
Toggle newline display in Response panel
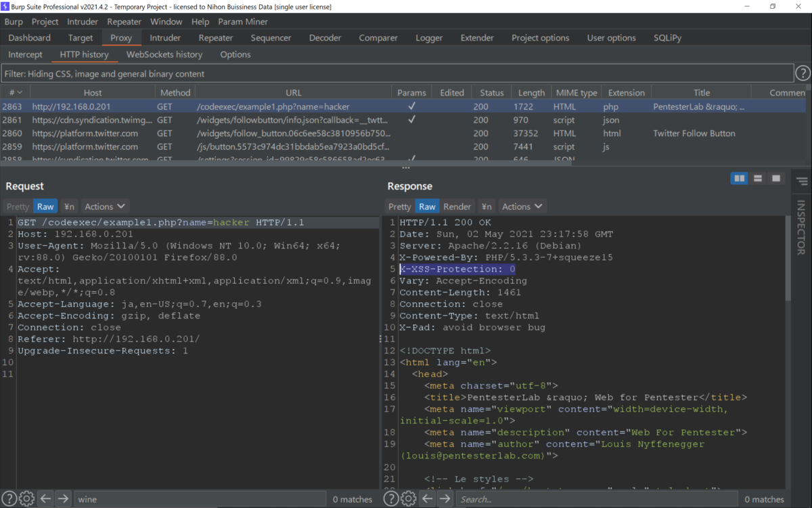pos(486,207)
